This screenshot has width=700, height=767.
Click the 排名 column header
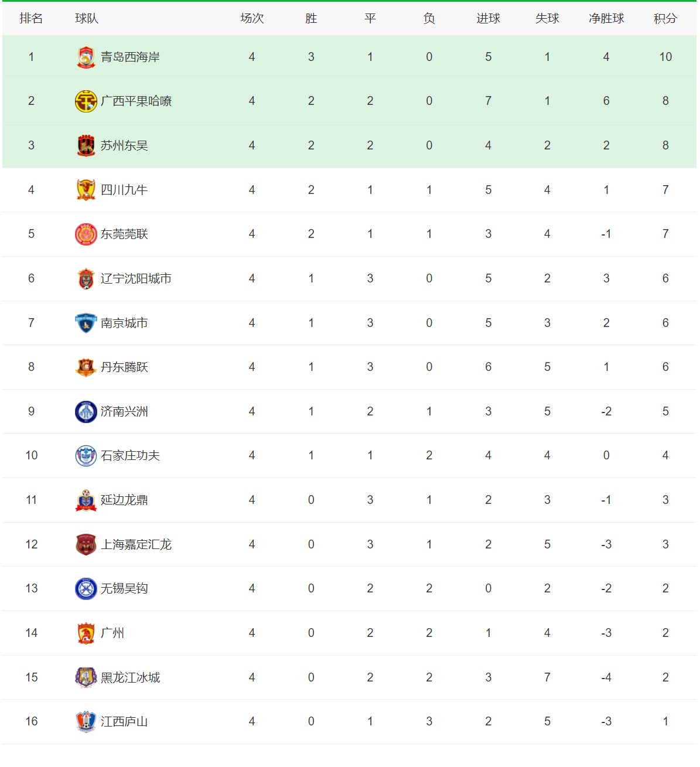pyautogui.click(x=31, y=19)
